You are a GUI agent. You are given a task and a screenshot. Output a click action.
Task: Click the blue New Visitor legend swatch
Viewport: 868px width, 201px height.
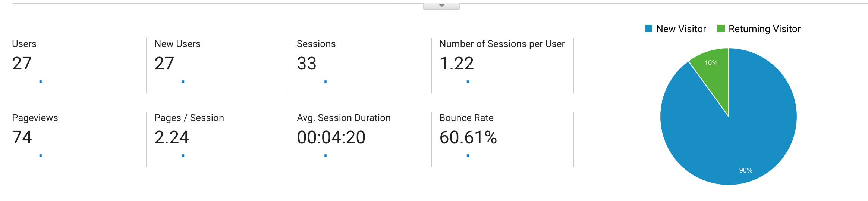pyautogui.click(x=649, y=29)
